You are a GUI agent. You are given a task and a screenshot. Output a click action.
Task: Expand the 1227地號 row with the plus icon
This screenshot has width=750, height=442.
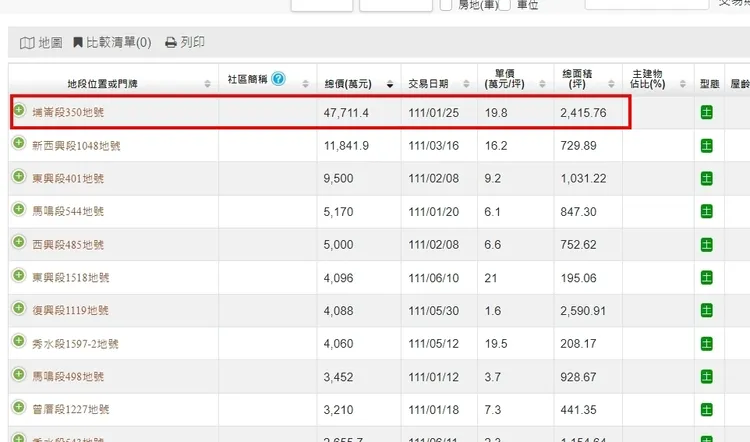click(19, 407)
